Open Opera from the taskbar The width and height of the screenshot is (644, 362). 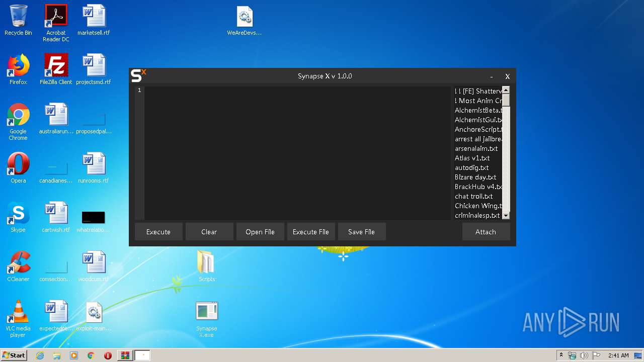pyautogui.click(x=108, y=355)
